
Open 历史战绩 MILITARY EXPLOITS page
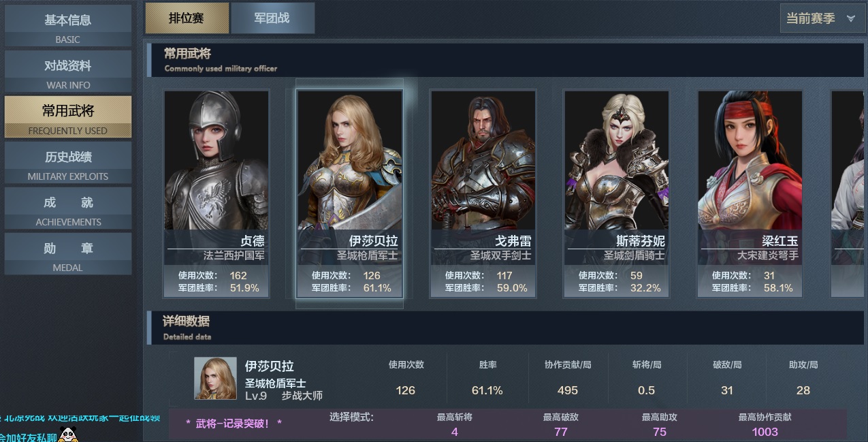click(x=68, y=164)
